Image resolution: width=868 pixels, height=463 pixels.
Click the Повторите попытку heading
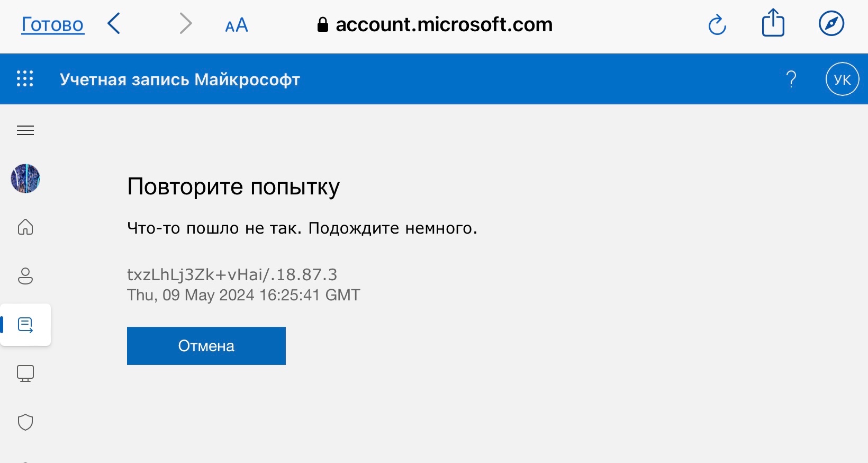pos(233,187)
